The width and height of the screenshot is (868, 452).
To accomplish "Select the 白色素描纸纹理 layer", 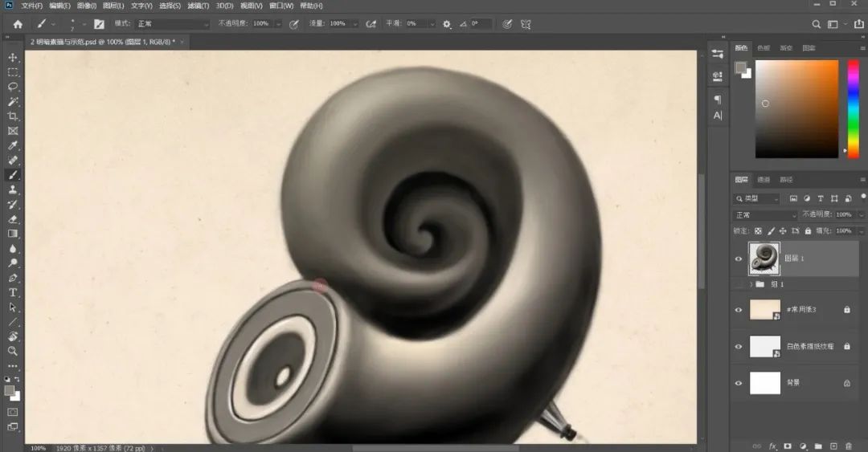I will coord(808,346).
